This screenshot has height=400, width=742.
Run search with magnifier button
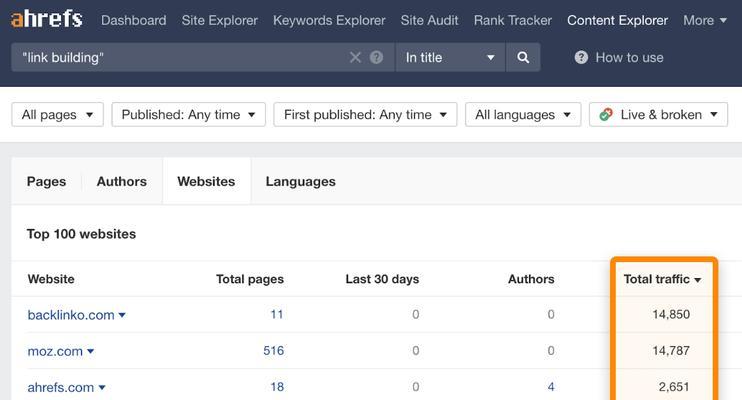(523, 57)
